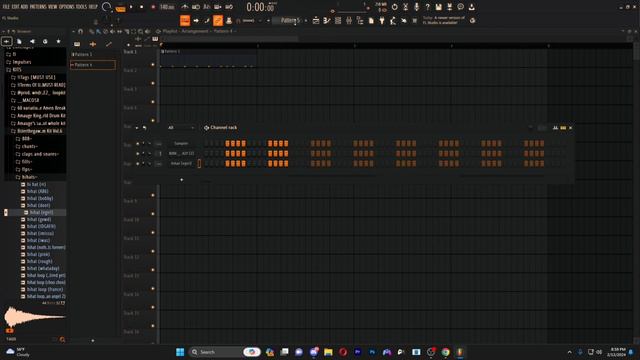Open the channel rack toolbar icon

(338, 20)
